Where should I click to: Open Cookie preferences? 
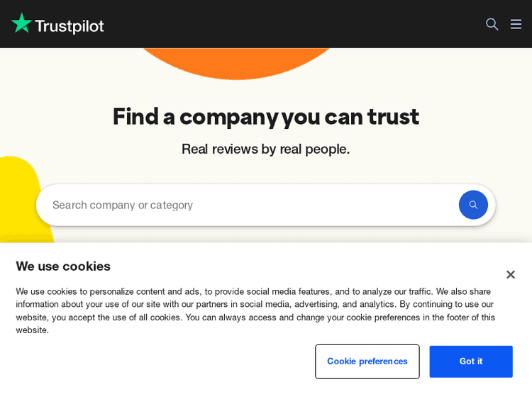(x=367, y=361)
